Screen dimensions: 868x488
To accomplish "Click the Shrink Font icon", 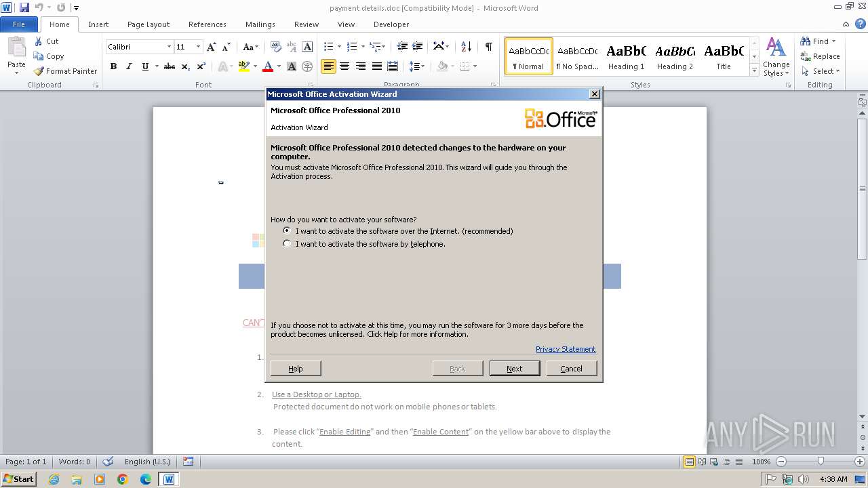I will 227,47.
